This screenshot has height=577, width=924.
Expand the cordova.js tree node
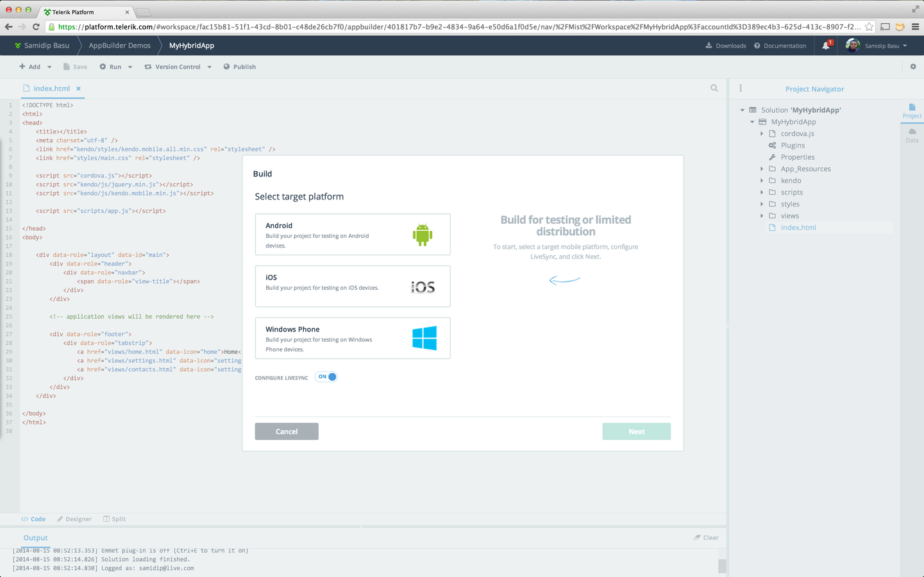762,133
